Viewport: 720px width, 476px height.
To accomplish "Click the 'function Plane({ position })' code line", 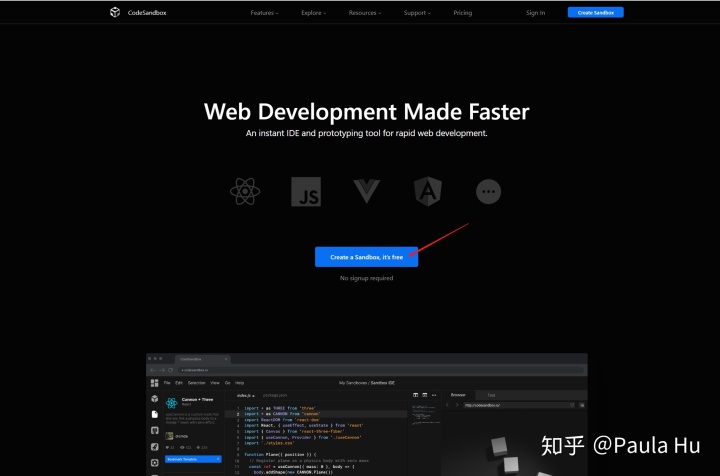I will [x=280, y=454].
